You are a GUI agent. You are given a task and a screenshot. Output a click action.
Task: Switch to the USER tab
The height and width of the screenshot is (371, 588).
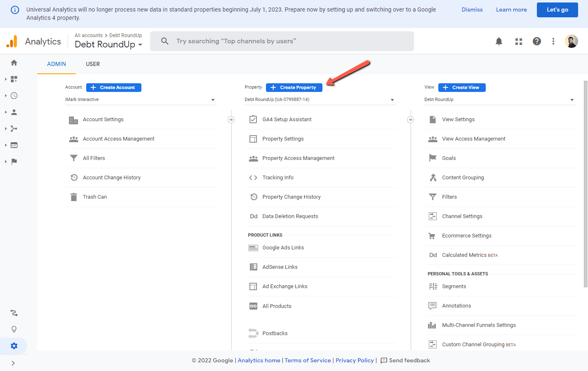(x=93, y=64)
